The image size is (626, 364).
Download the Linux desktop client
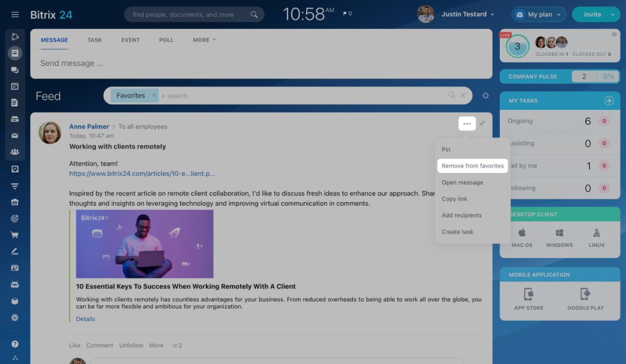[596, 238]
